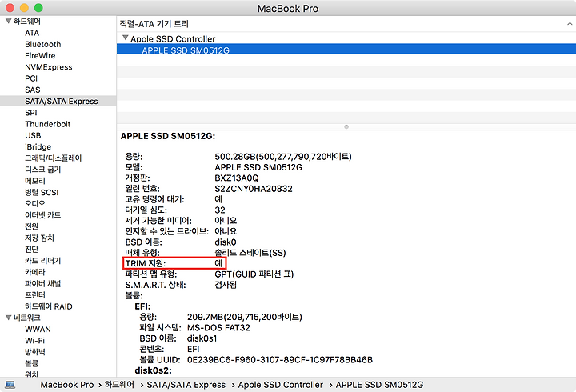Image resolution: width=576 pixels, height=392 pixels.
Task: Show 오디오 hardware info
Action: pos(35,204)
